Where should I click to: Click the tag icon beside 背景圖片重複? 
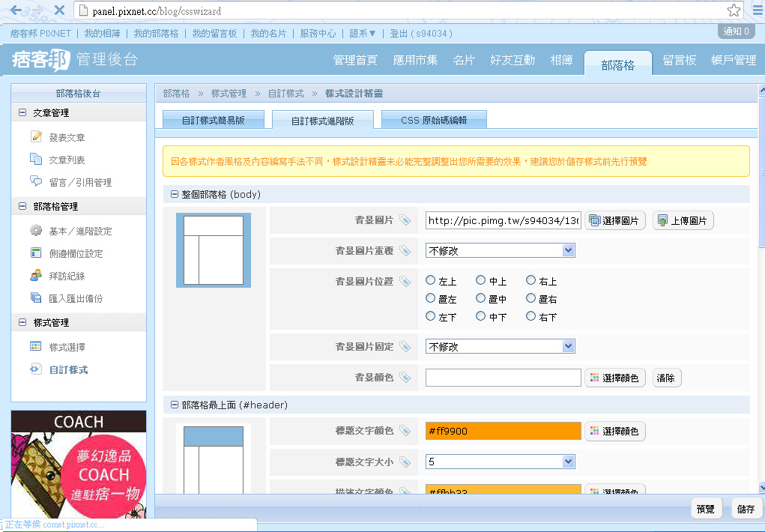pyautogui.click(x=405, y=250)
